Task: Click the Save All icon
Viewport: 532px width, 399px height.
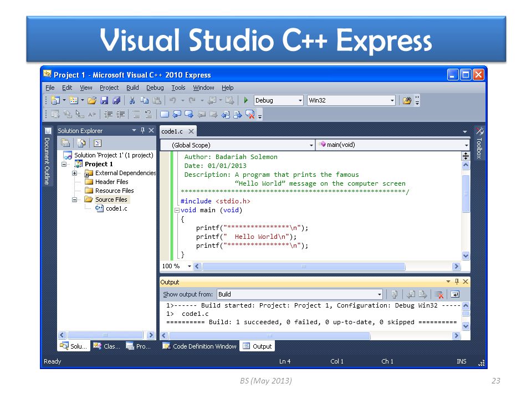Action: 116,100
